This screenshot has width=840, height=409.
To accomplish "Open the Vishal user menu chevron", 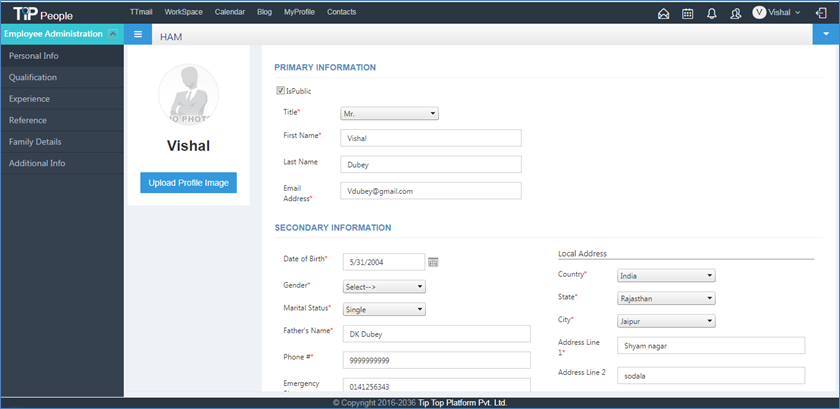I will coord(797,12).
